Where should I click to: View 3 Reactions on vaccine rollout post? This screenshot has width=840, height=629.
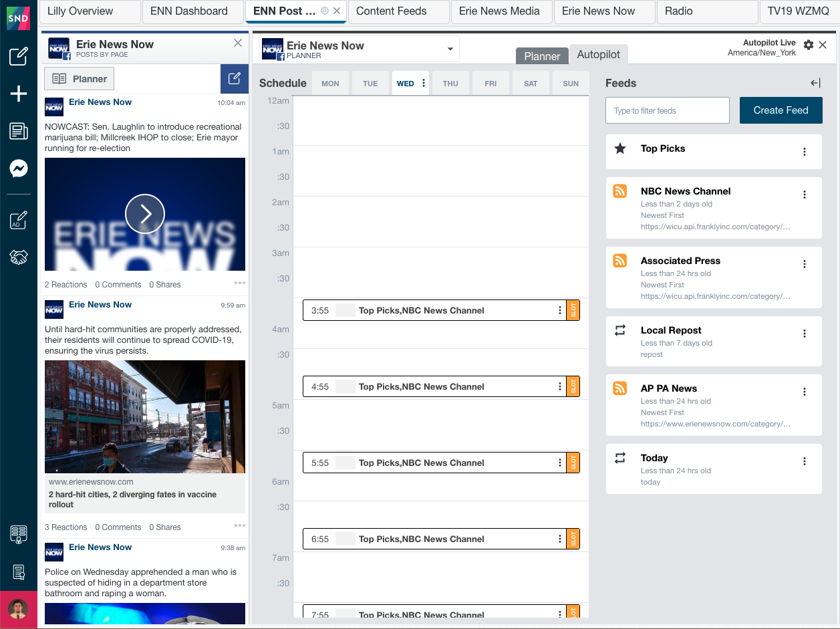click(66, 527)
